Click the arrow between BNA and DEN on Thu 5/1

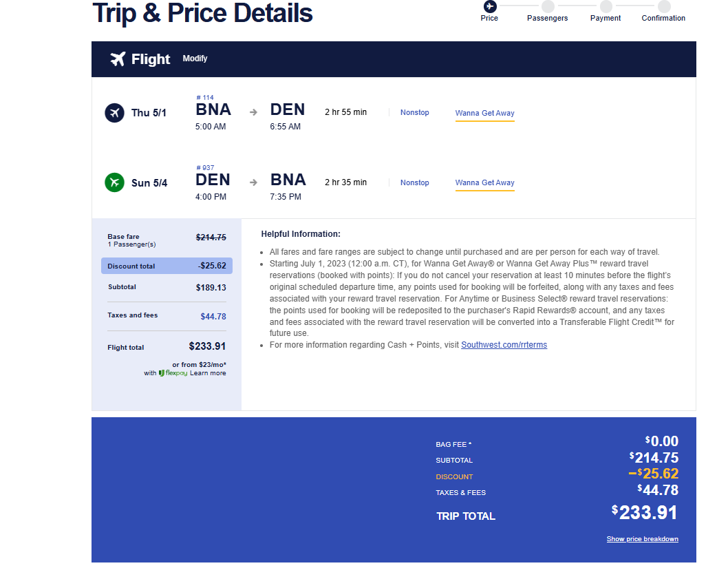tap(253, 112)
